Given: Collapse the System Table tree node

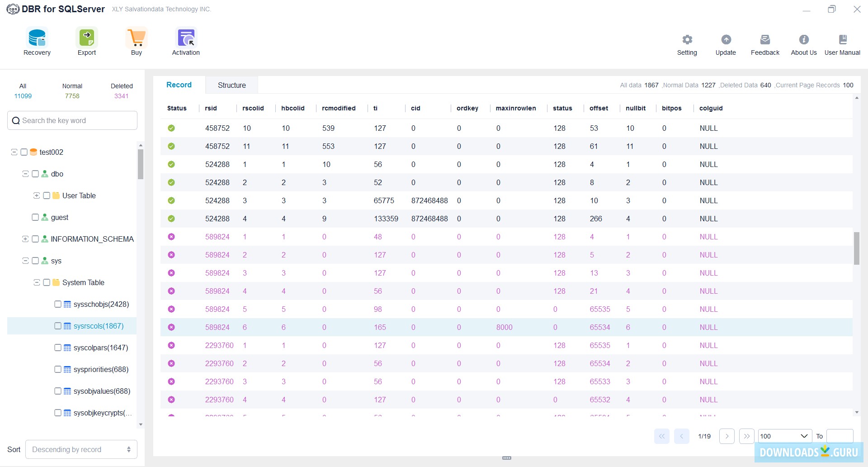Looking at the screenshot, I should [x=37, y=282].
